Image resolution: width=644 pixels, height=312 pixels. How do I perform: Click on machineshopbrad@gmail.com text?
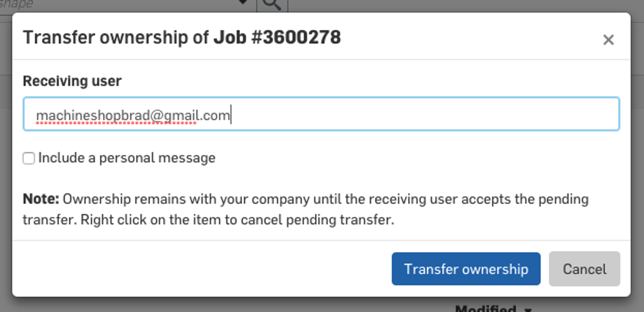(133, 115)
